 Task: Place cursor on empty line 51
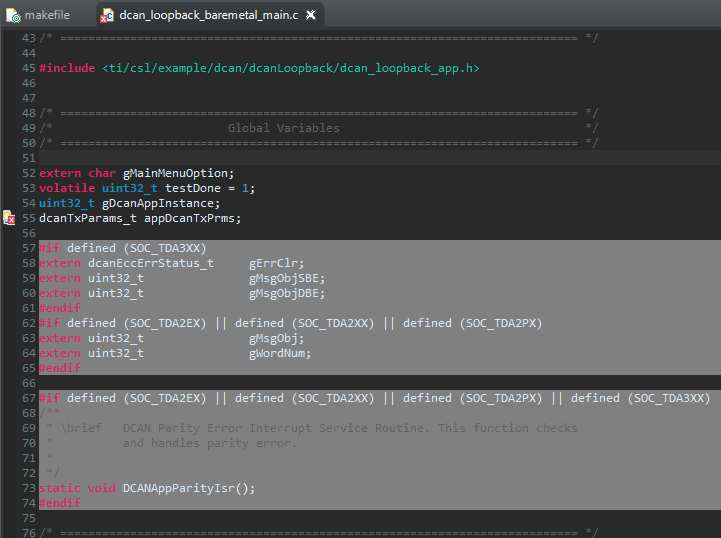pyautogui.click(x=380, y=158)
